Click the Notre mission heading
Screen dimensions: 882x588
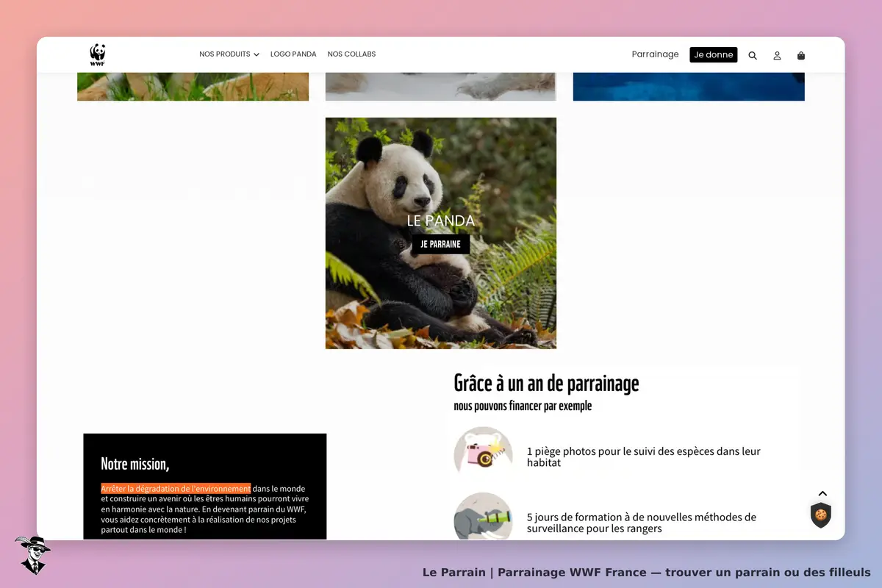pos(135,464)
